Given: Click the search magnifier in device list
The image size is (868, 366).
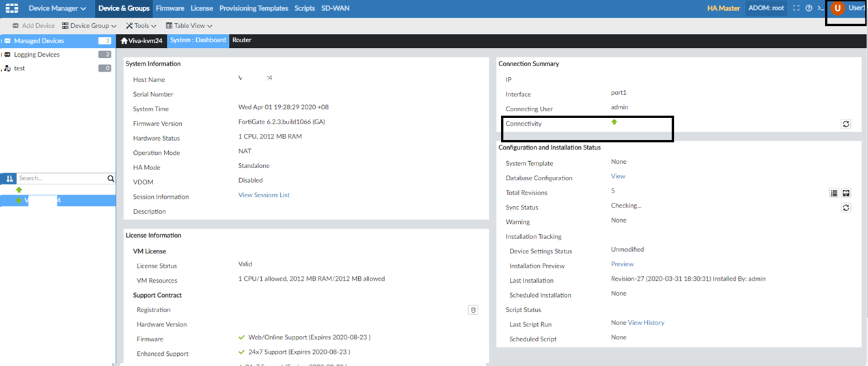Looking at the screenshot, I should [111, 178].
